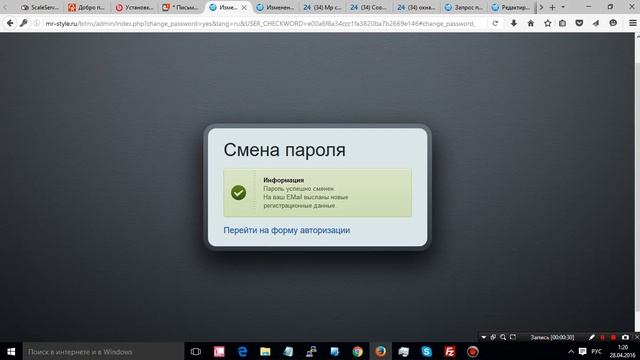The height and width of the screenshot is (360, 640).
Task: Switch to Firefox in taskbar
Action: [x=381, y=351]
